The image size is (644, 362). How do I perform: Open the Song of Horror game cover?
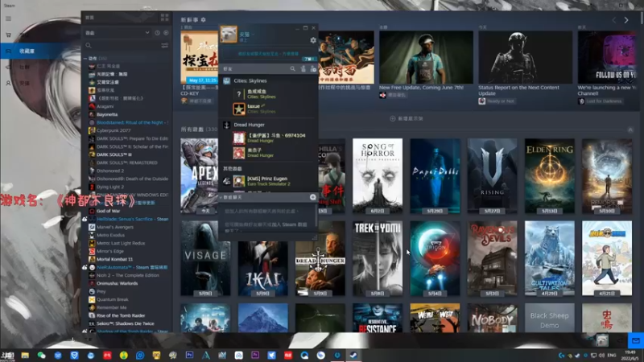click(x=378, y=175)
